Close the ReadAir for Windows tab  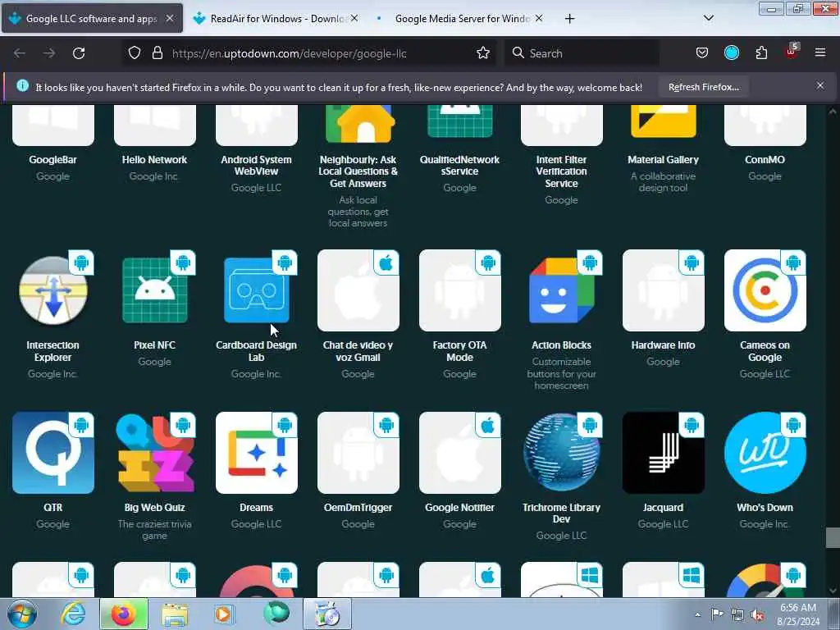tap(354, 18)
